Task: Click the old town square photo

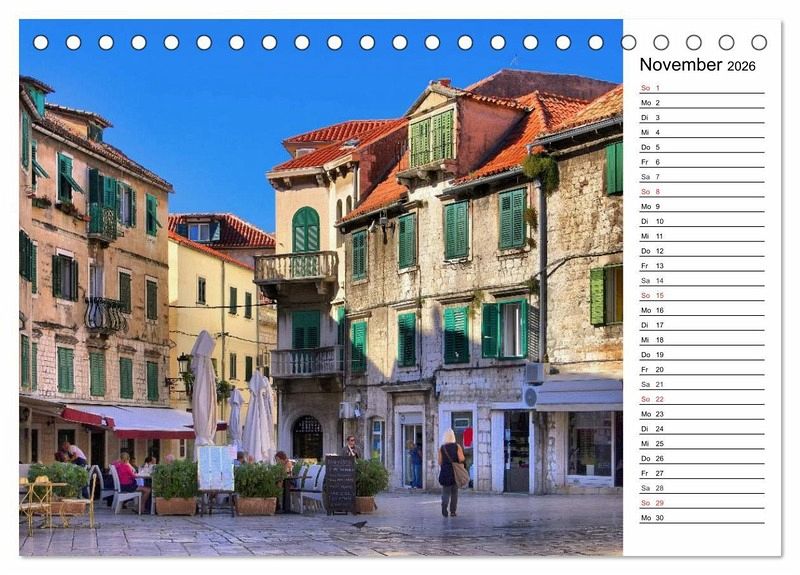Action: 321,288
